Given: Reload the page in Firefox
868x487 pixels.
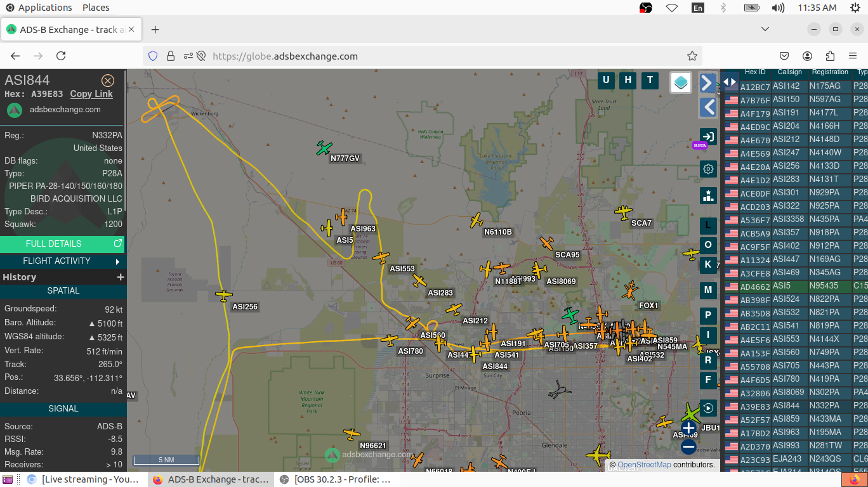Looking at the screenshot, I should [x=61, y=56].
